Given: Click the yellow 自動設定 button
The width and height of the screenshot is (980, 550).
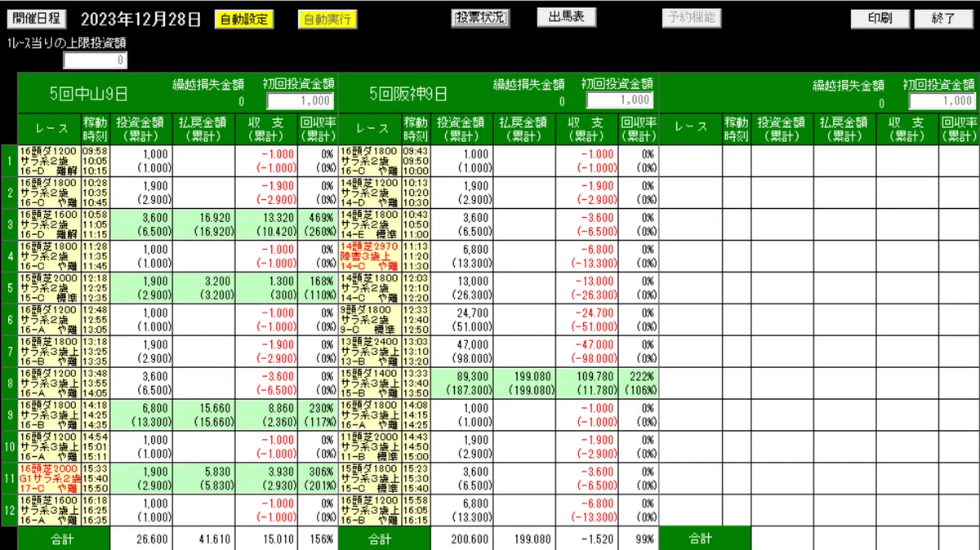Looking at the screenshot, I should pyautogui.click(x=244, y=20).
